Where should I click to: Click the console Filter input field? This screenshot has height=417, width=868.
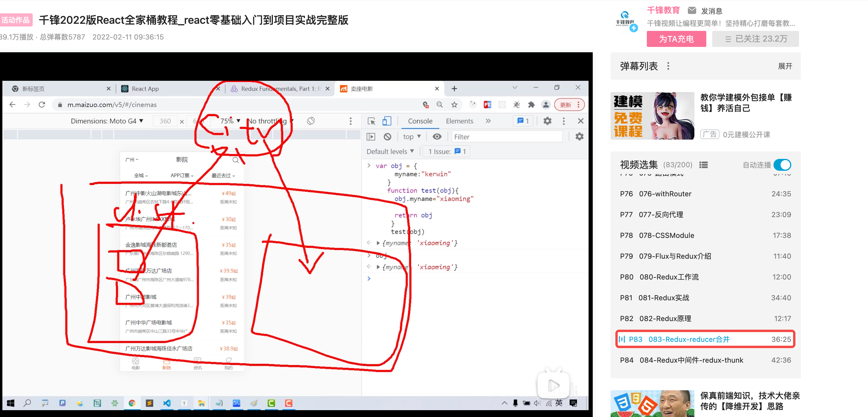[507, 137]
